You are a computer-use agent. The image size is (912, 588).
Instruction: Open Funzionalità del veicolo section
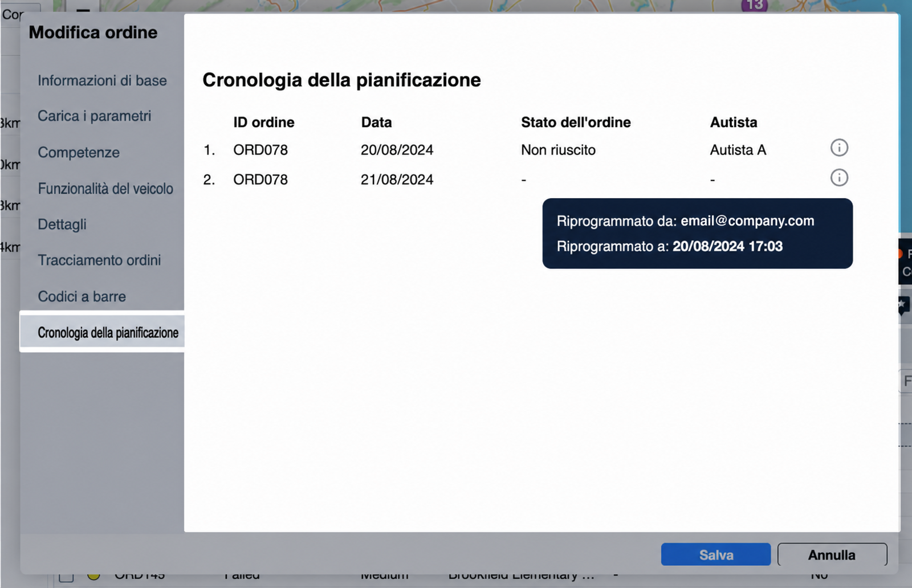(x=105, y=189)
